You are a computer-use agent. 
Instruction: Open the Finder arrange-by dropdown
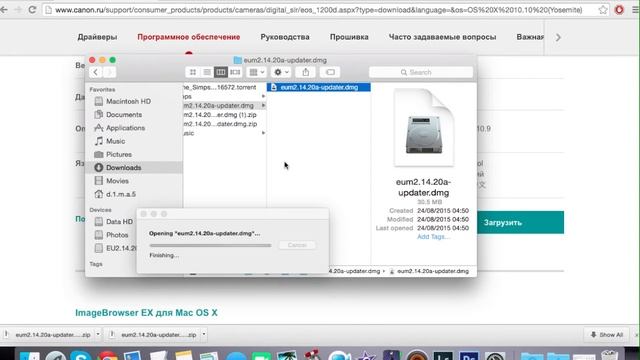pyautogui.click(x=257, y=72)
